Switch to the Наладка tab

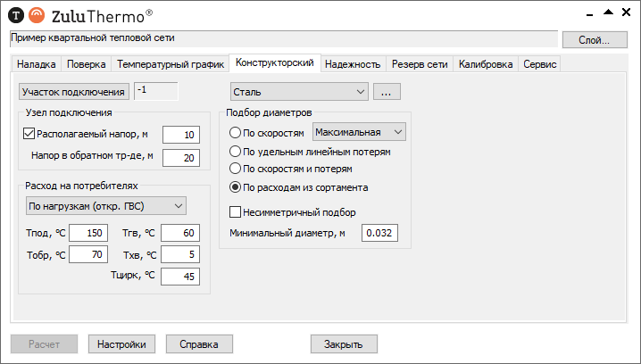click(x=37, y=64)
